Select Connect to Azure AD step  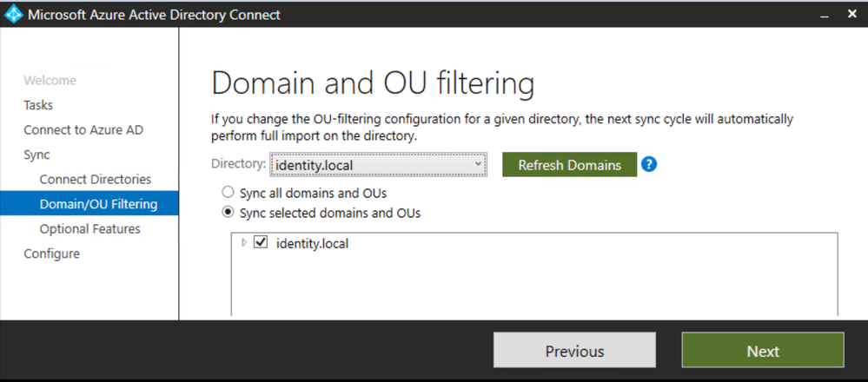click(83, 130)
